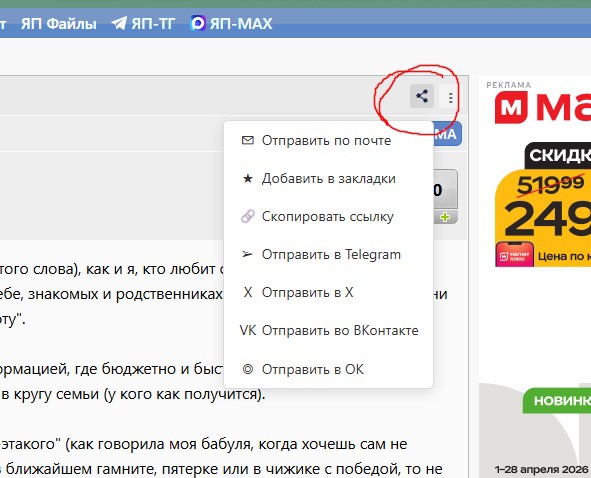Click the OK icon in share menu
Screen dimensions: 591x478
[x=248, y=369]
